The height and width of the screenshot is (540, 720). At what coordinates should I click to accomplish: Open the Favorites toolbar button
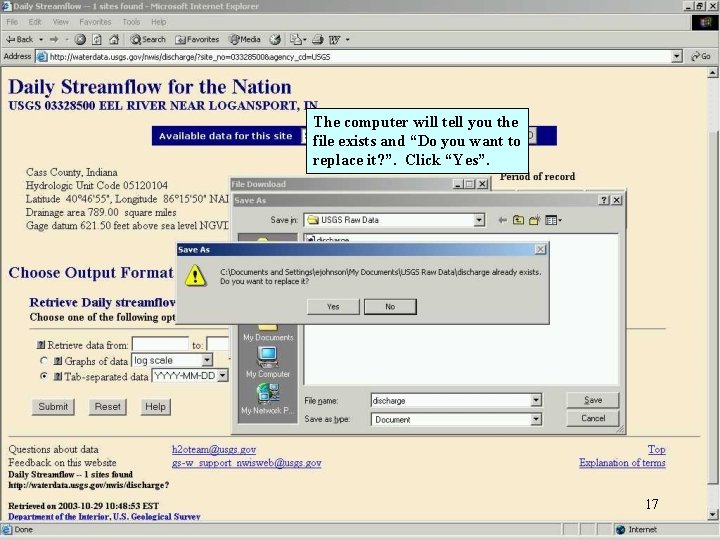click(197, 39)
